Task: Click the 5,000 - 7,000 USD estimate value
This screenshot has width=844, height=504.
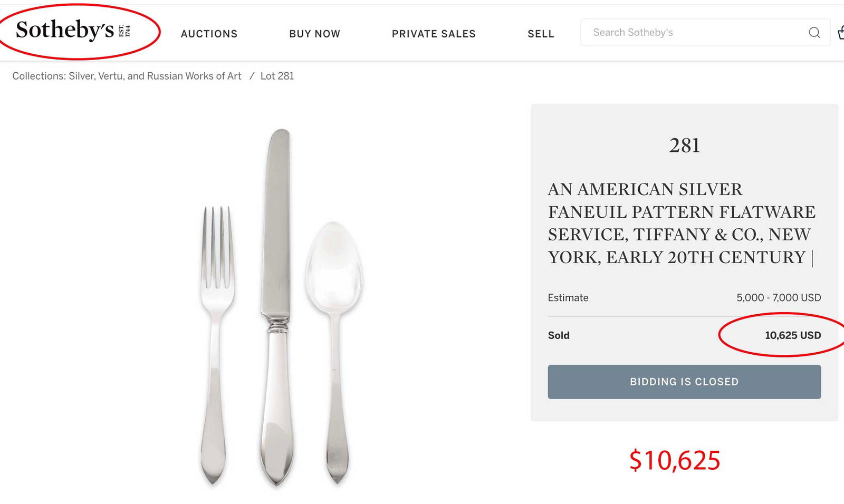Action: coord(778,298)
